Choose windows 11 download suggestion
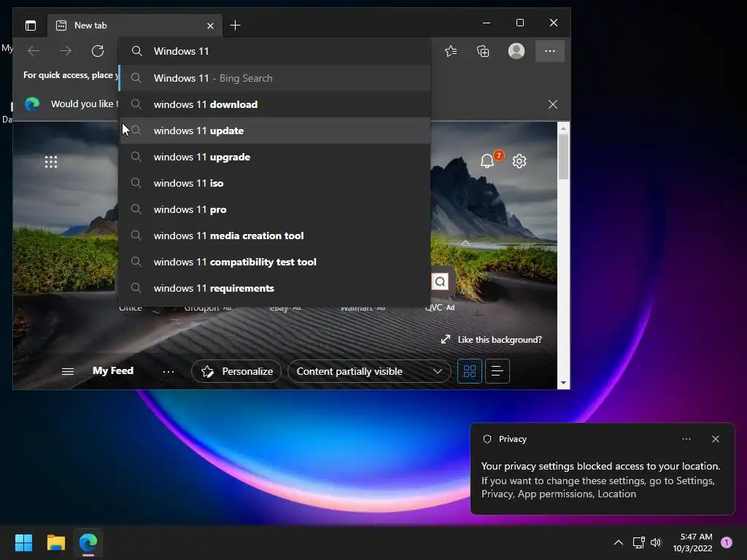747x560 pixels. click(274, 104)
